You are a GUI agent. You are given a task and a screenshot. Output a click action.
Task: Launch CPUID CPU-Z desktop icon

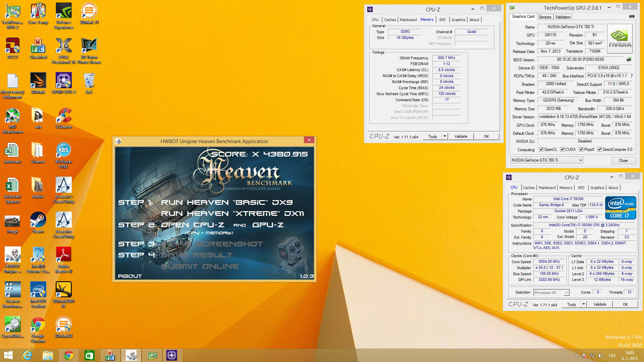point(64,83)
